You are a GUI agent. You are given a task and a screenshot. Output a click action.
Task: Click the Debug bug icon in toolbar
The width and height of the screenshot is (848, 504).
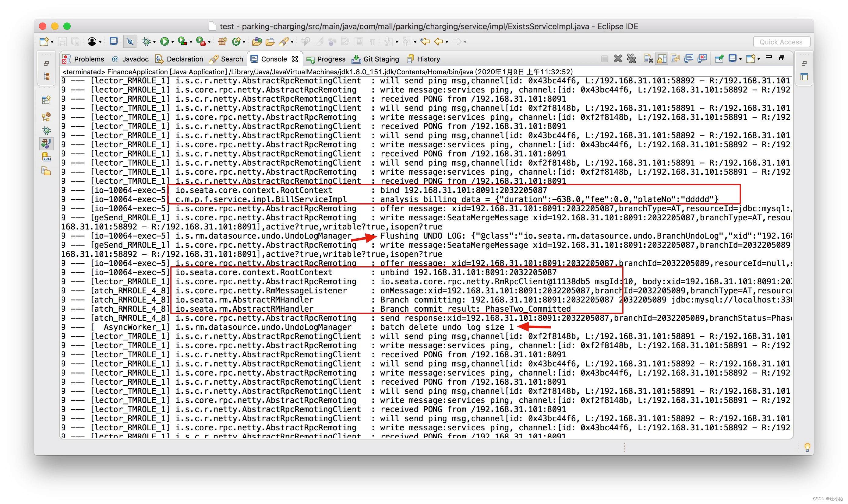tap(146, 41)
